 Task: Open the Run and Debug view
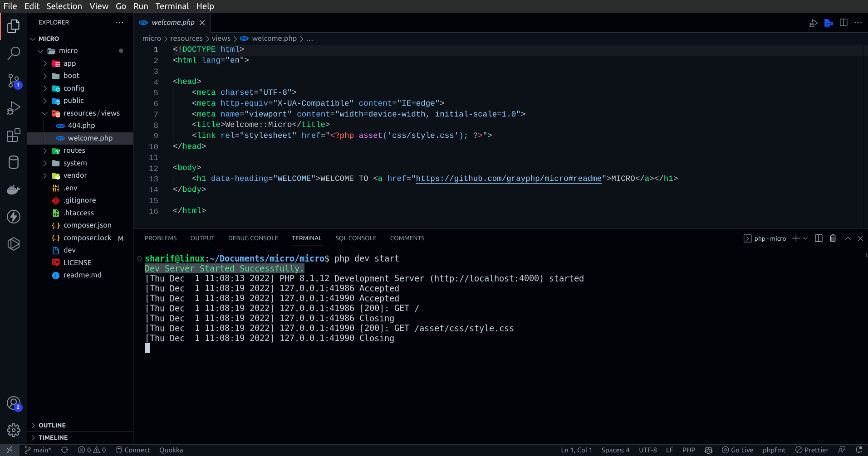[14, 108]
